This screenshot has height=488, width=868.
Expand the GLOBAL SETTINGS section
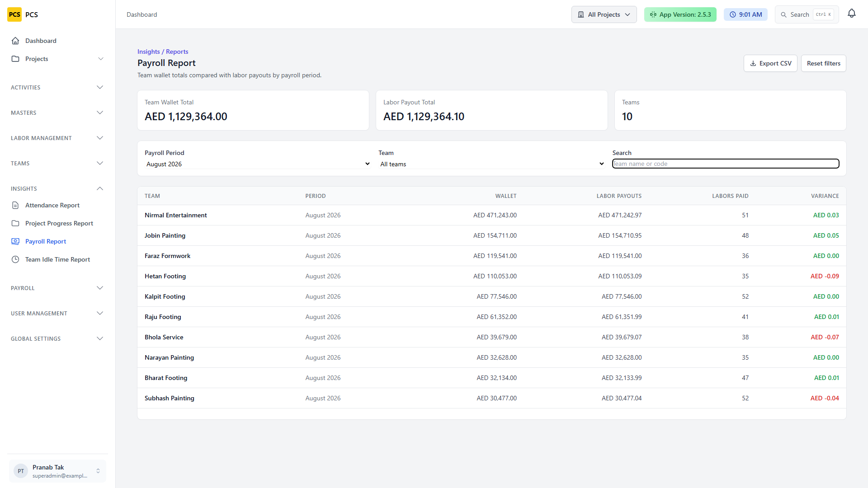[57, 338]
